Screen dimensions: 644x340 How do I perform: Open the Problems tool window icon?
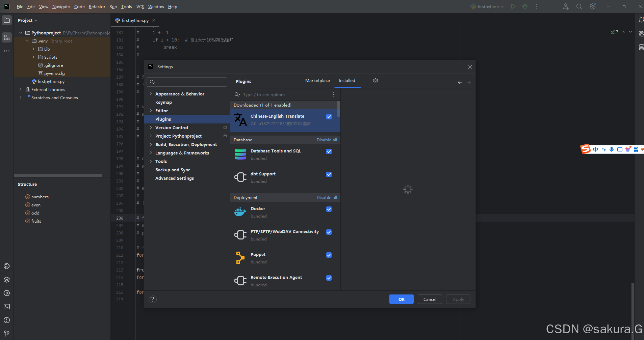[7, 320]
